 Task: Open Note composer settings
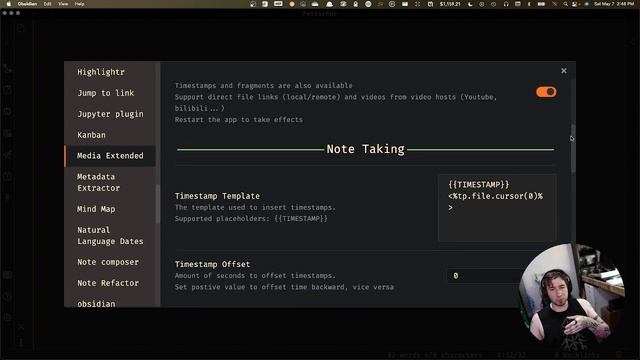(108, 262)
